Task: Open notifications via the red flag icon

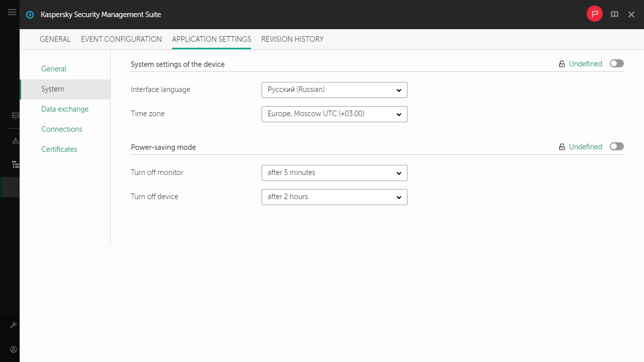Action: 594,14
